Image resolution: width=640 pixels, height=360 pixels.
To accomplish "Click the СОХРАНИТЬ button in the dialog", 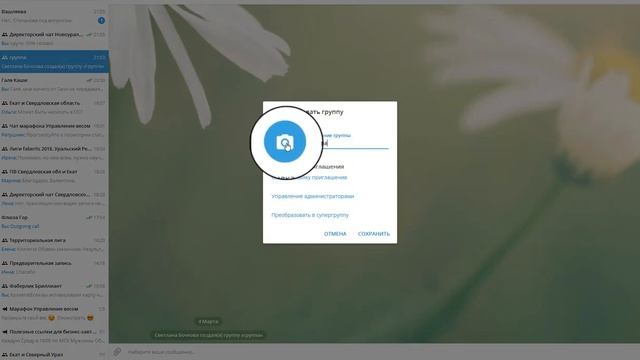I will tap(374, 234).
